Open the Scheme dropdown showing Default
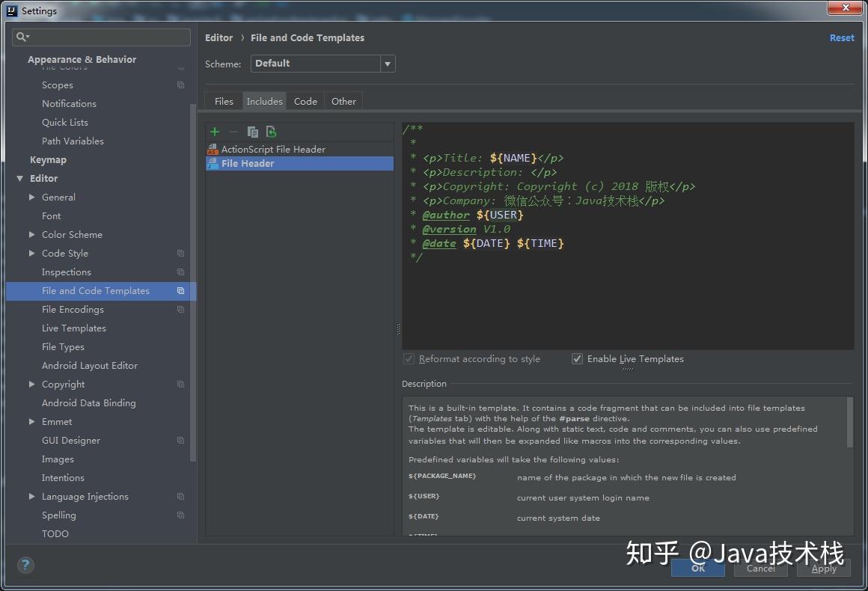The width and height of the screenshot is (868, 591). [388, 64]
